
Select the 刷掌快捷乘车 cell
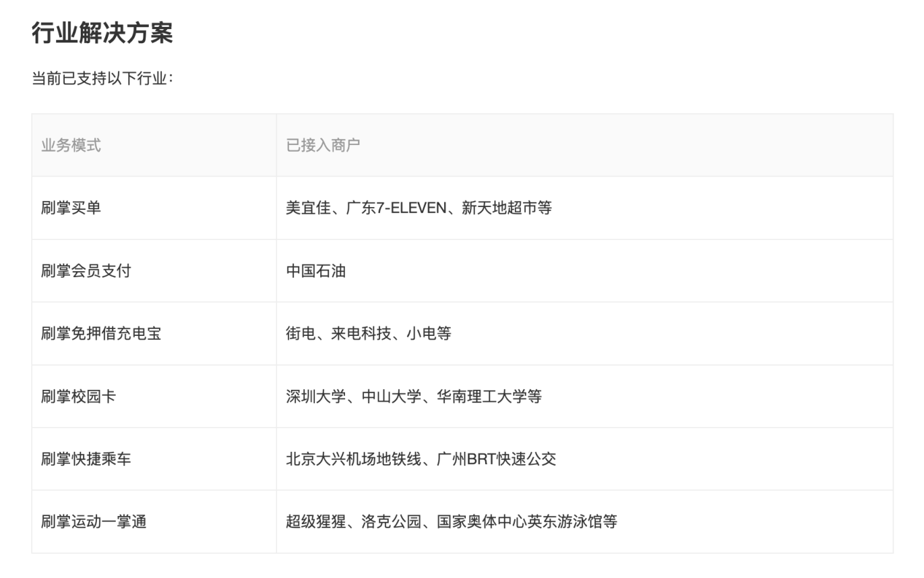pyautogui.click(x=86, y=459)
